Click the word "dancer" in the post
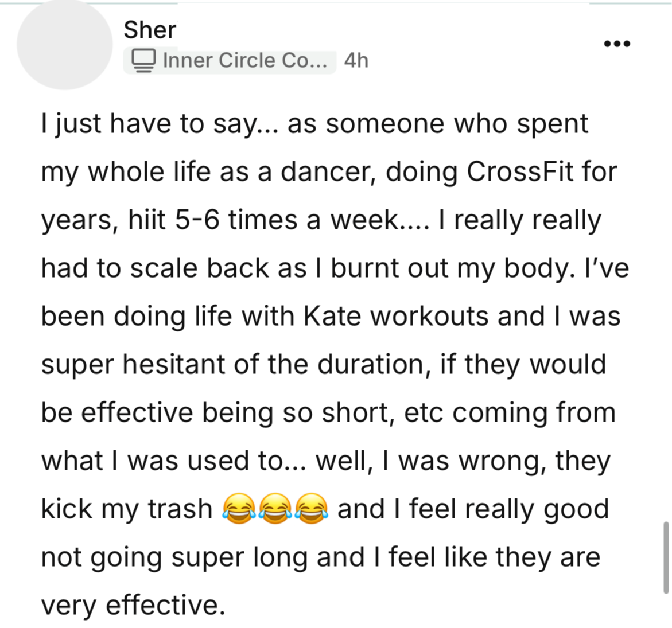Screen dimensions: 672x628 coord(328,172)
